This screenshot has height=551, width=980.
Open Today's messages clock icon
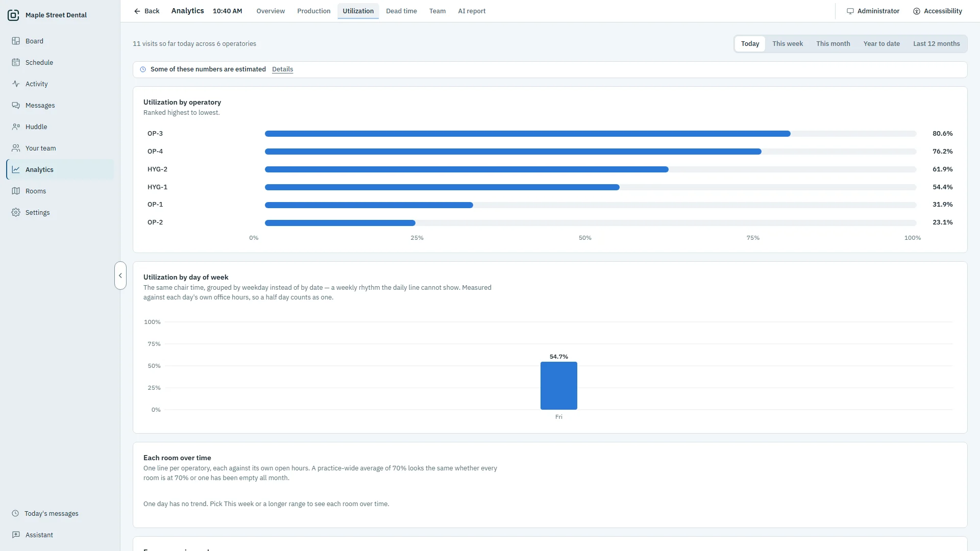tap(15, 513)
